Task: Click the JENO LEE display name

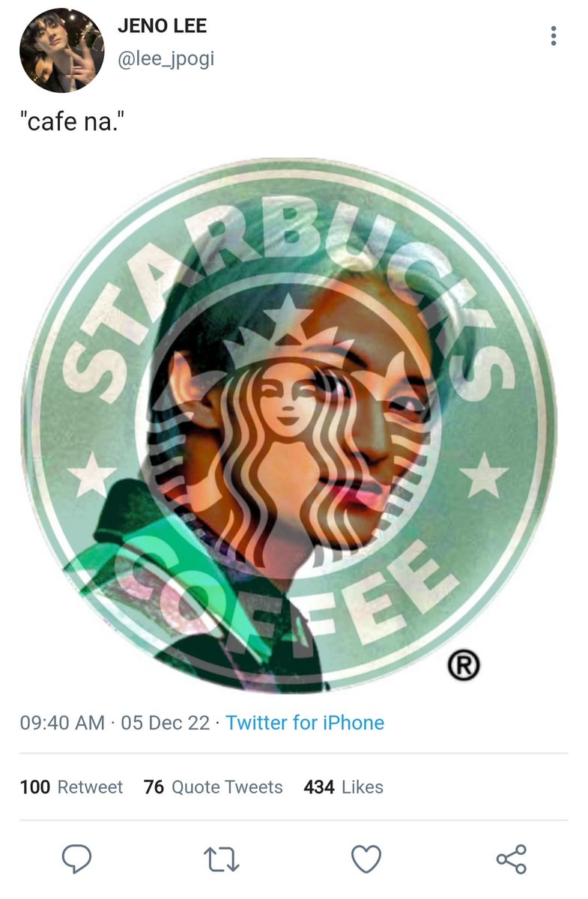Action: point(162,28)
